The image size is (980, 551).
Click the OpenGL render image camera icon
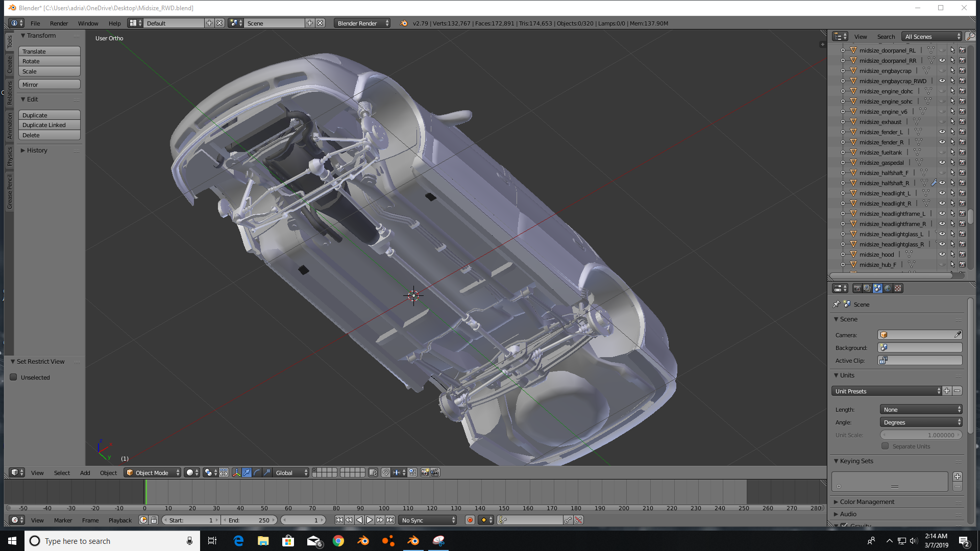(x=425, y=472)
